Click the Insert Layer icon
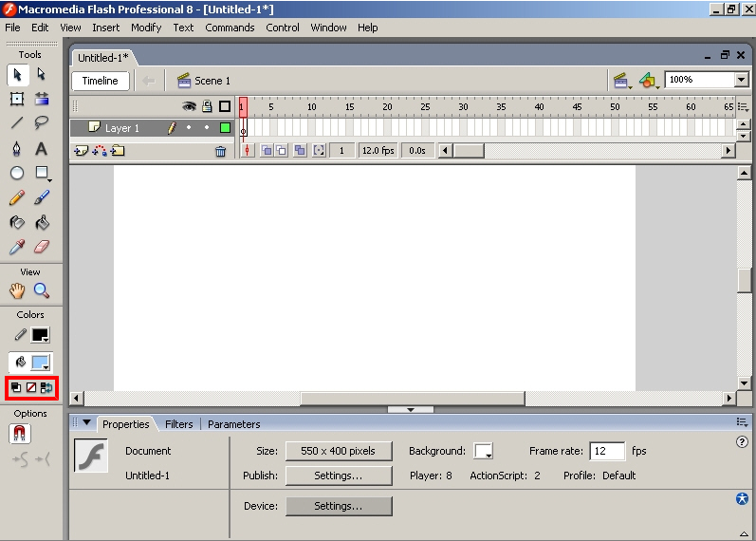 pyautogui.click(x=81, y=151)
